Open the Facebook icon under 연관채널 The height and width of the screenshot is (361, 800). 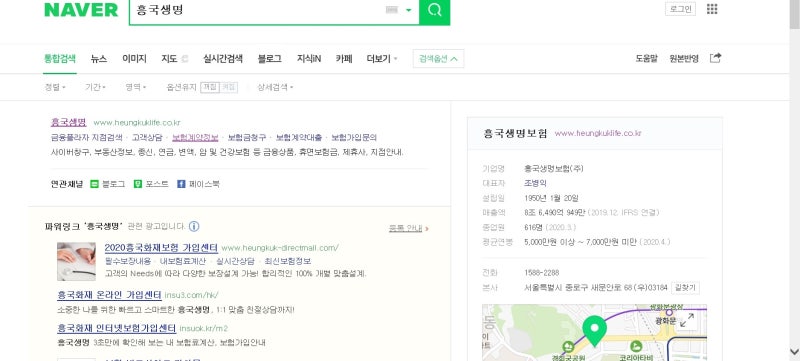pos(181,184)
